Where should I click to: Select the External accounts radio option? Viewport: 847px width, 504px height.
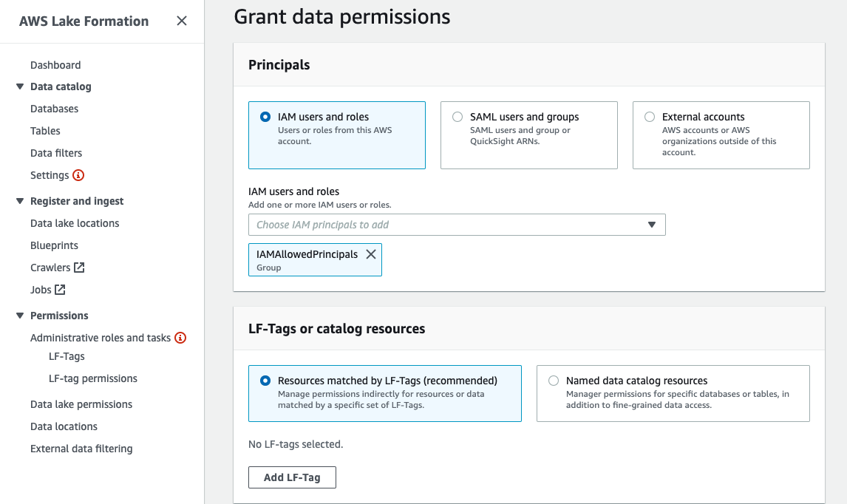pos(650,117)
